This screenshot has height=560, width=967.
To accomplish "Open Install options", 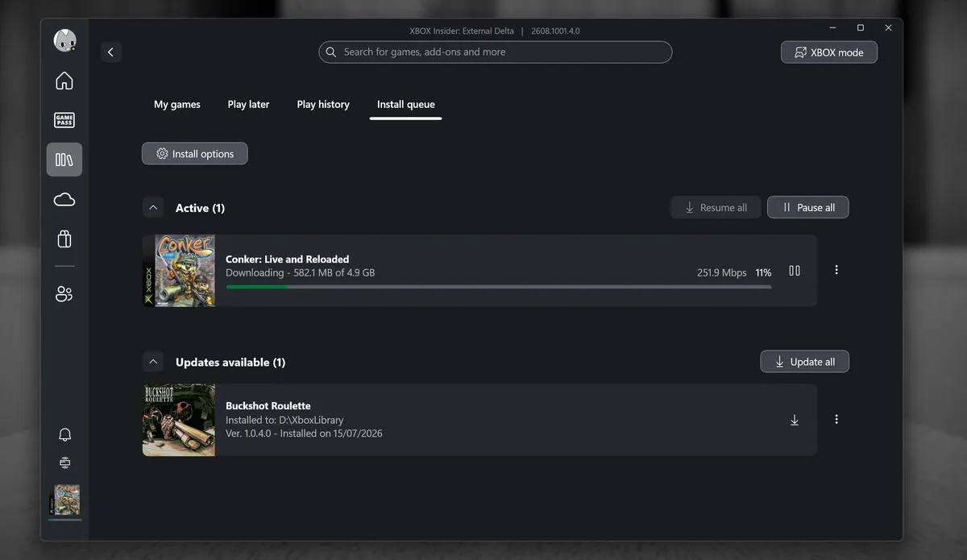I will (195, 154).
